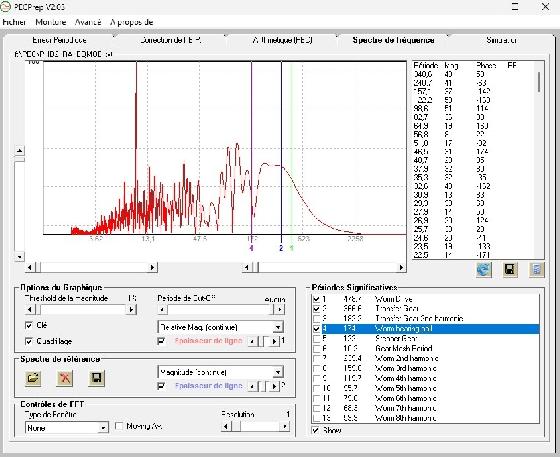
Task: Decrease blue reference line thickness left arrow
Action: pos(252,386)
